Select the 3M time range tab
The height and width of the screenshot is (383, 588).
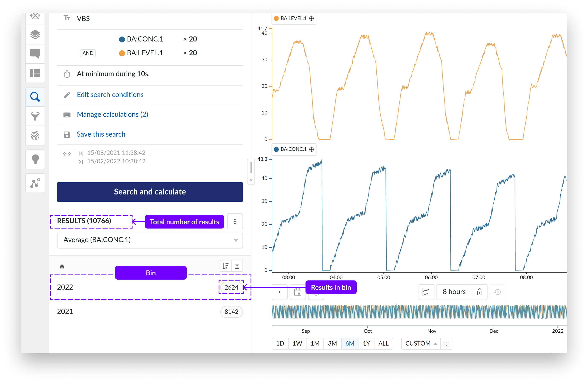(332, 343)
